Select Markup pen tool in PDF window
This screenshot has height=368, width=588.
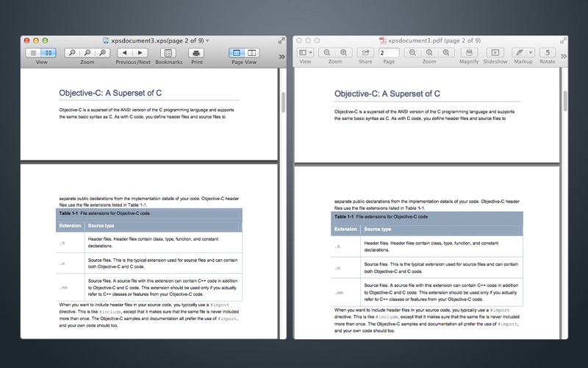[520, 52]
